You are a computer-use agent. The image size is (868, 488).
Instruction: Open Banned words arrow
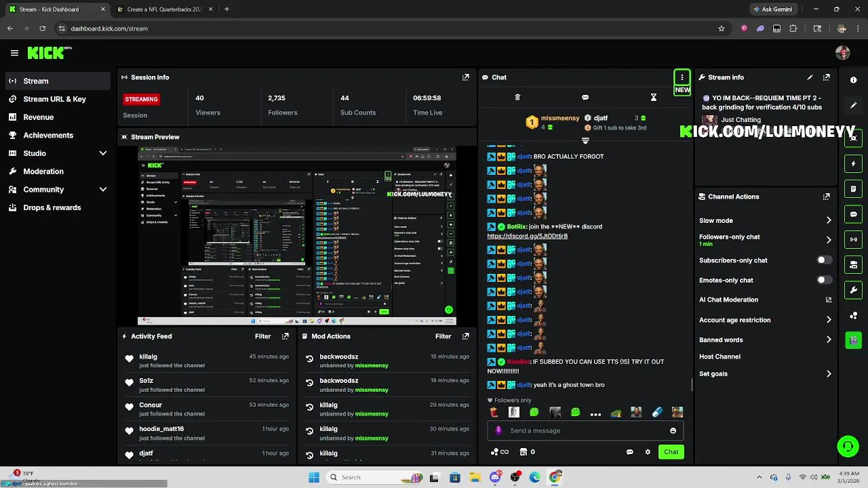coord(829,340)
